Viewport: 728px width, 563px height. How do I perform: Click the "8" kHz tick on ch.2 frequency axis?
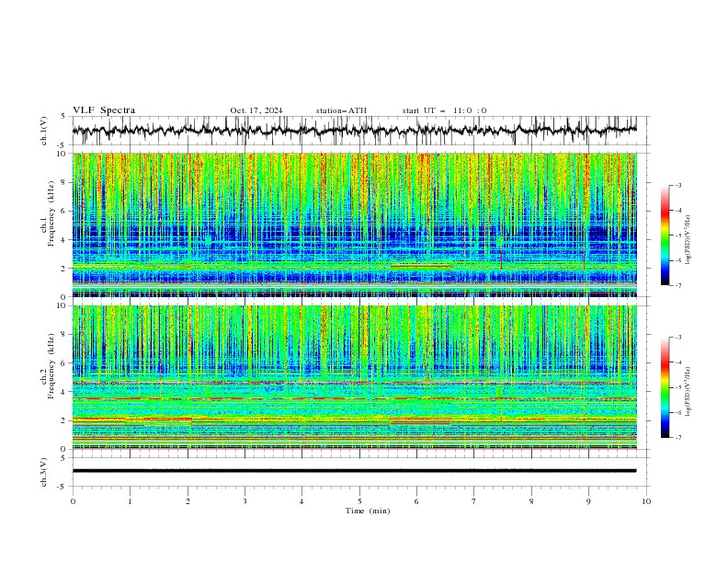pos(64,335)
